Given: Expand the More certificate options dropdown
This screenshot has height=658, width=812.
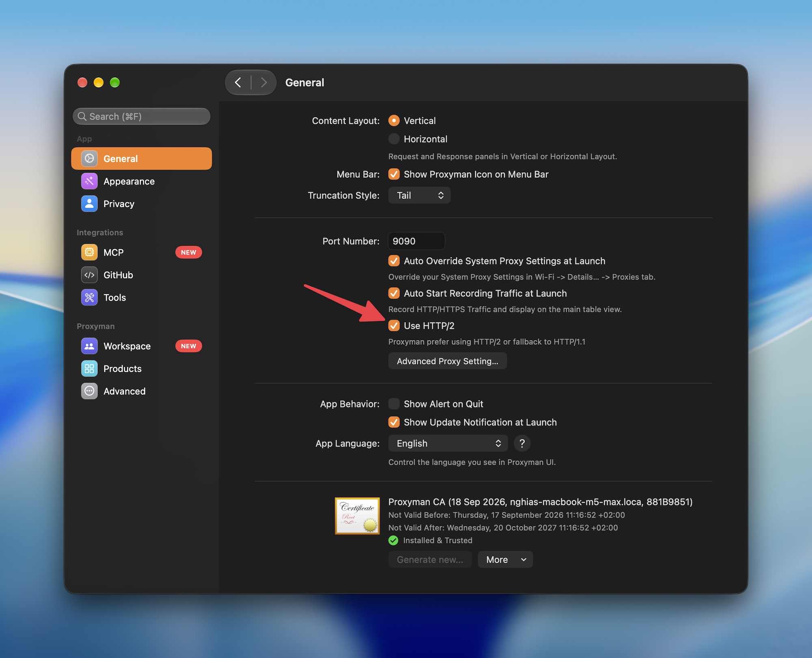Looking at the screenshot, I should [505, 560].
